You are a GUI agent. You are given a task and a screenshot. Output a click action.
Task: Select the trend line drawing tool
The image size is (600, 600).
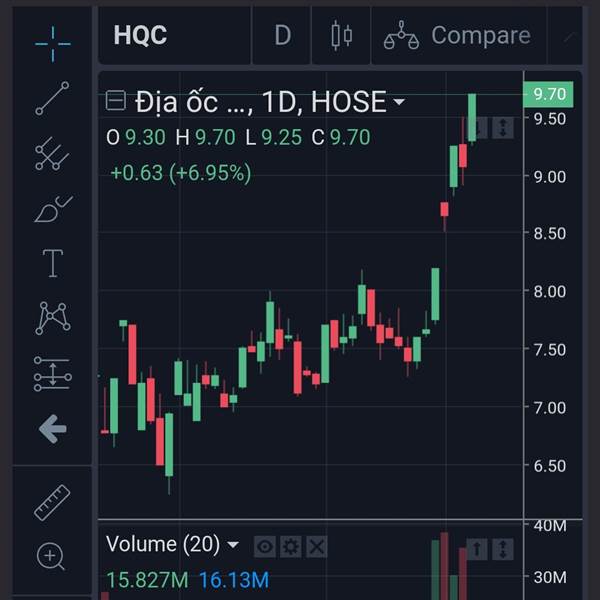pos(52,98)
